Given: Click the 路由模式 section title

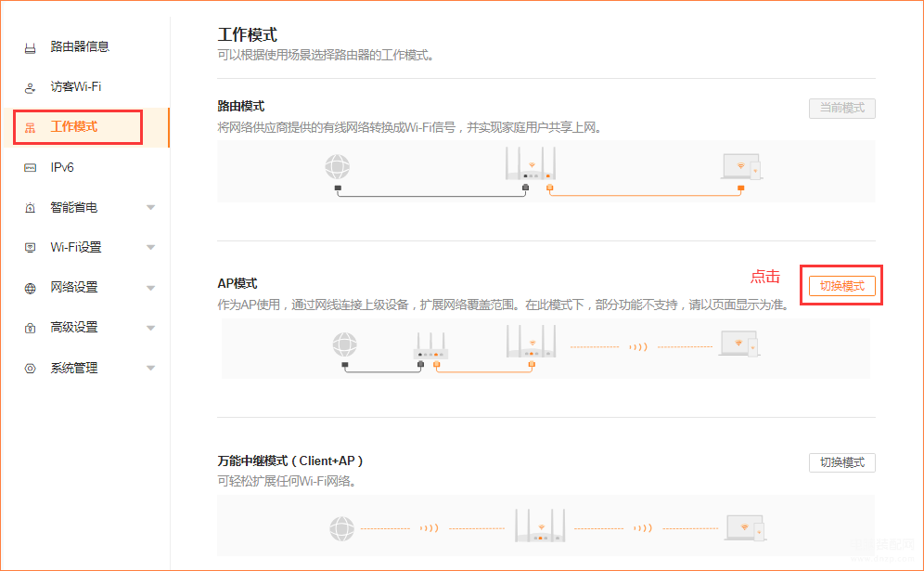Looking at the screenshot, I should tap(241, 106).
